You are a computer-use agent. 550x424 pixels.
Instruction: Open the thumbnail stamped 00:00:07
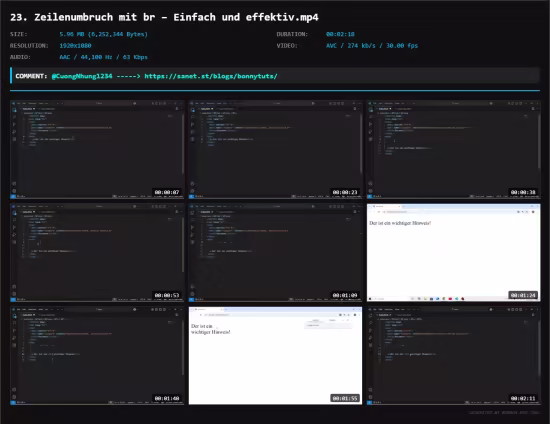tap(97, 149)
